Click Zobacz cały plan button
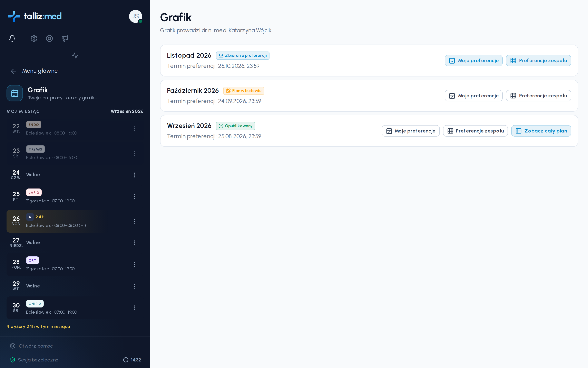 point(541,131)
